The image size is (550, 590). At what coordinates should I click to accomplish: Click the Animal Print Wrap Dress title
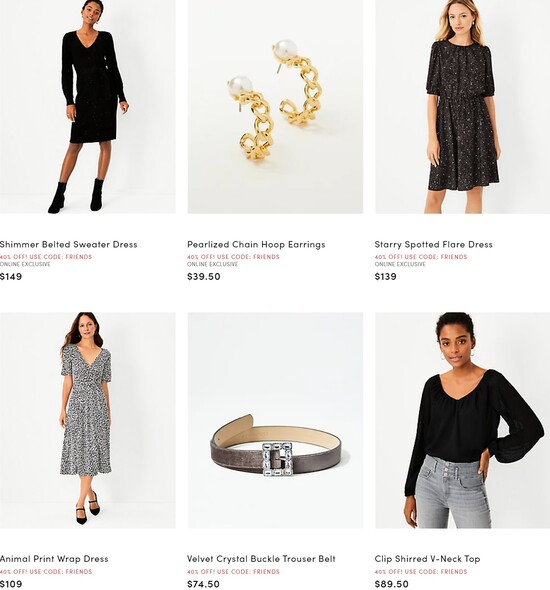click(x=54, y=559)
